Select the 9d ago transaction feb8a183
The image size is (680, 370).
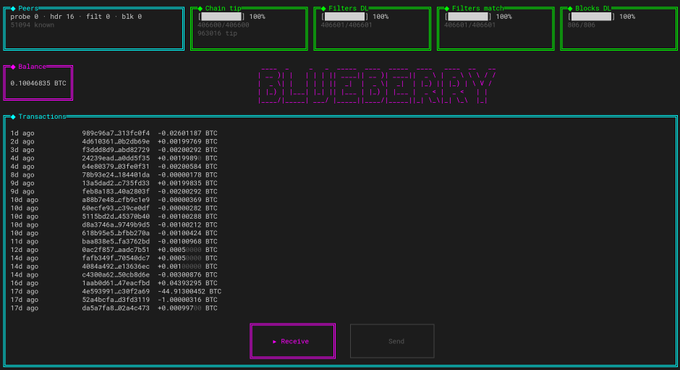point(114,191)
